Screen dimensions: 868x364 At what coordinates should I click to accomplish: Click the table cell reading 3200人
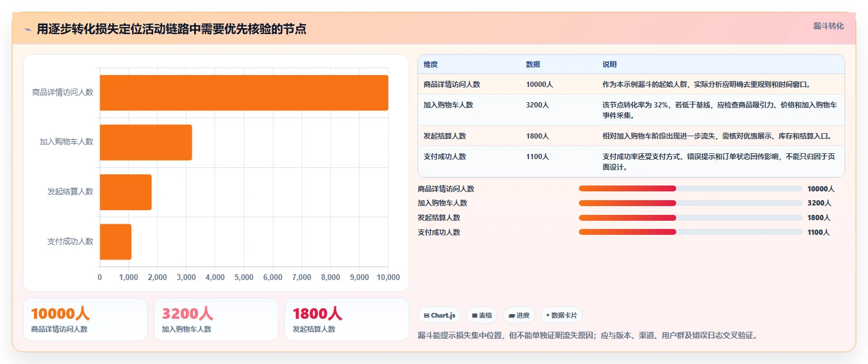(537, 105)
